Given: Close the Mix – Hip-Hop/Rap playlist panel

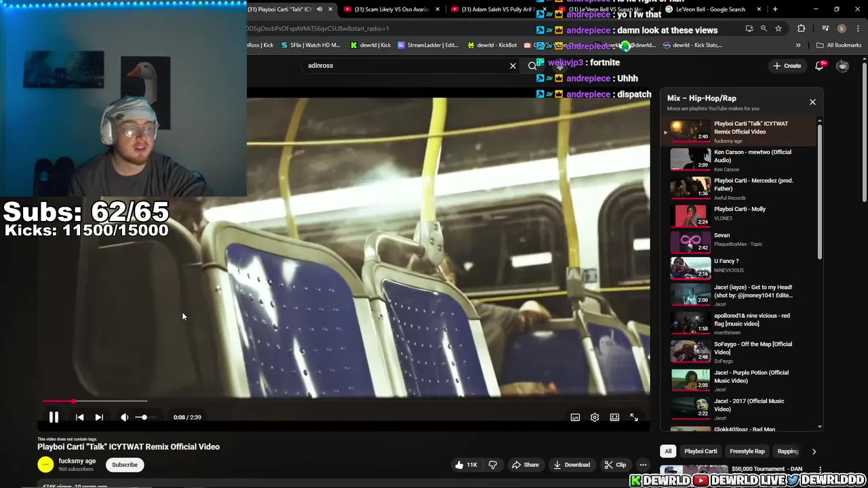Looking at the screenshot, I should (812, 102).
